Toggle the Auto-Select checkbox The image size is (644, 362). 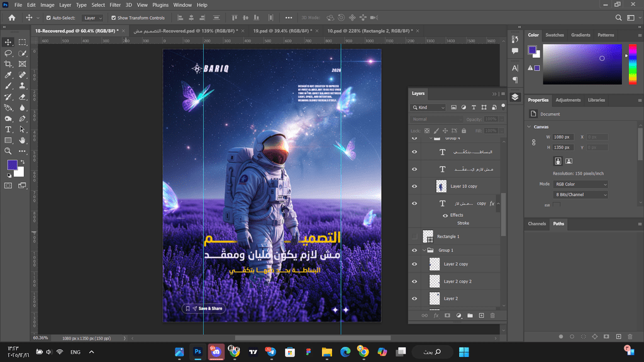point(48,18)
